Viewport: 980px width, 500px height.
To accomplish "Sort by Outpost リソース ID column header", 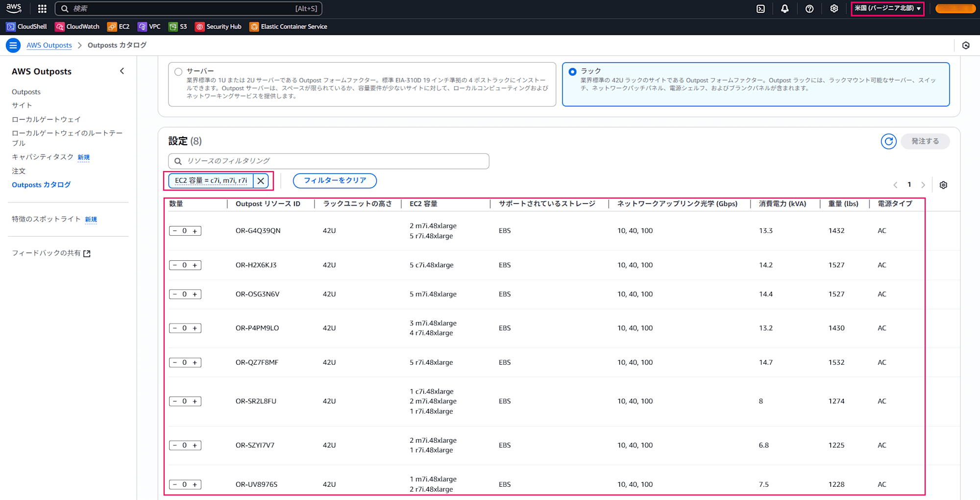I will (268, 204).
